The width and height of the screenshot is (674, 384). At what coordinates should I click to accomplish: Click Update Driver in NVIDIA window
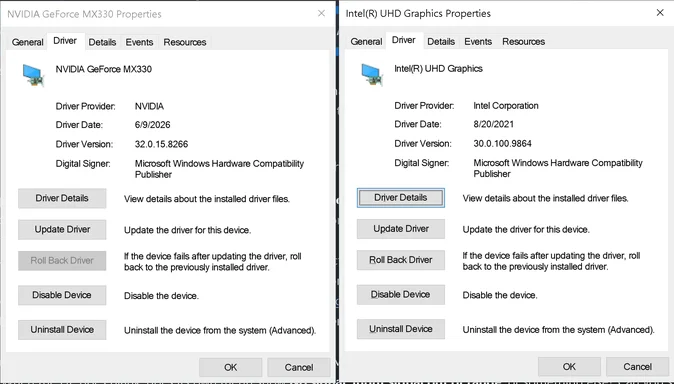62,230
